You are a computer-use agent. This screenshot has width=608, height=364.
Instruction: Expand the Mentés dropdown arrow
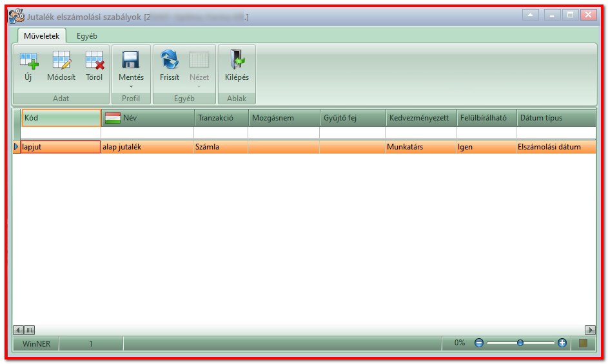click(x=131, y=86)
